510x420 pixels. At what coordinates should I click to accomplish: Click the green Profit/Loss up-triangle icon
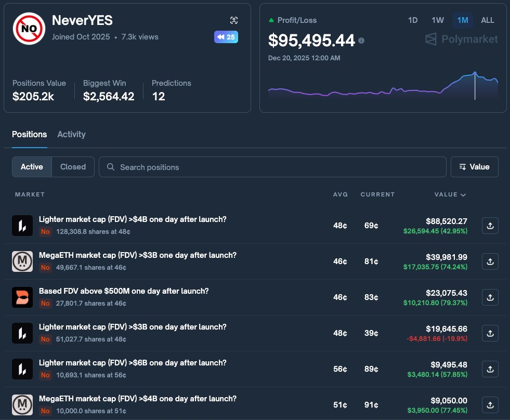pos(271,20)
